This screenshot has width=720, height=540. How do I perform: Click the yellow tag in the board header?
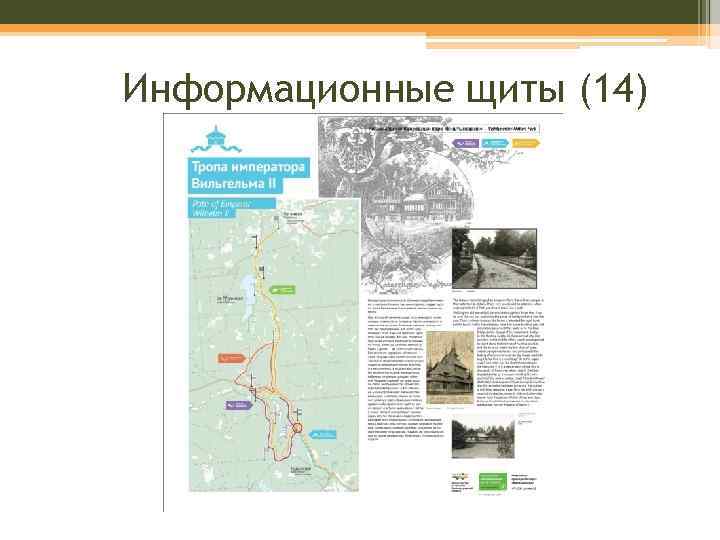pos(526,143)
